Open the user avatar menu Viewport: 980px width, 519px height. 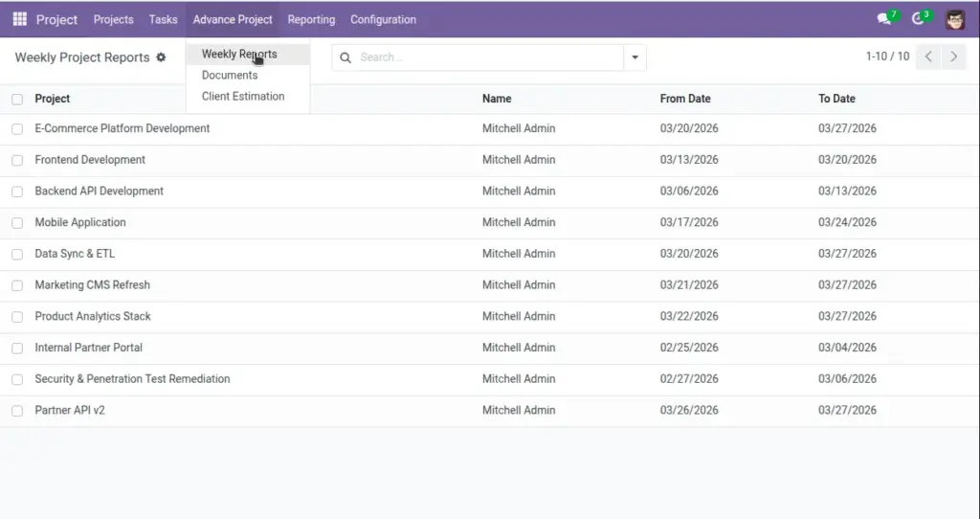(955, 19)
